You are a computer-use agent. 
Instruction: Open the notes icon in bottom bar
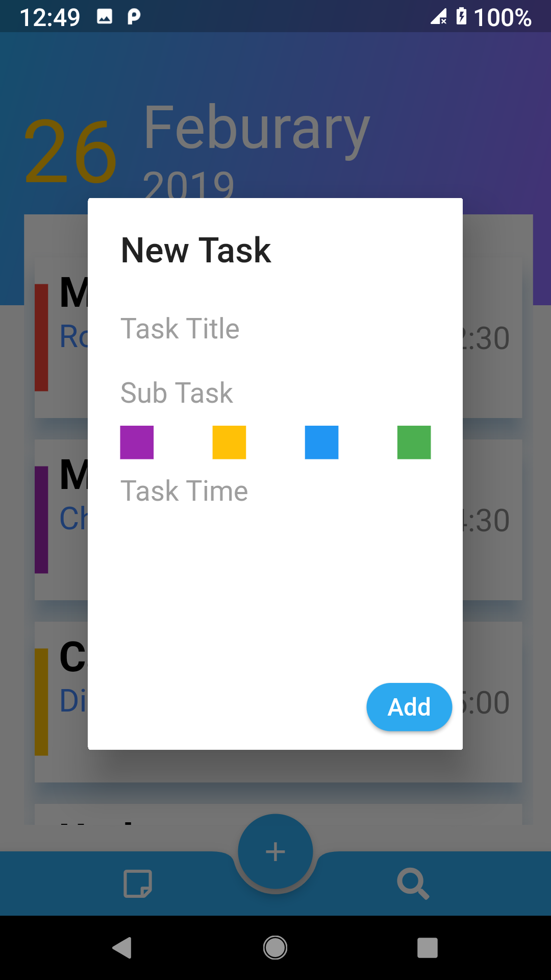[138, 884]
